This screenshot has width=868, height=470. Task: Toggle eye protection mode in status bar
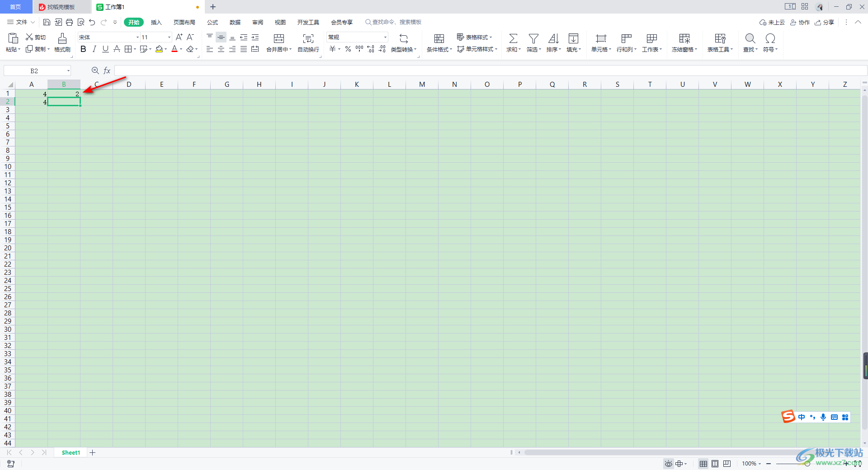coord(668,464)
